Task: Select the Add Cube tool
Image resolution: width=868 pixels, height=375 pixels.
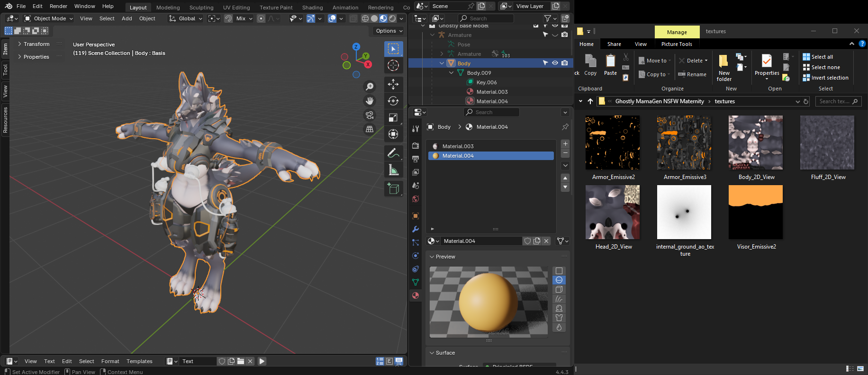Action: pos(393,188)
